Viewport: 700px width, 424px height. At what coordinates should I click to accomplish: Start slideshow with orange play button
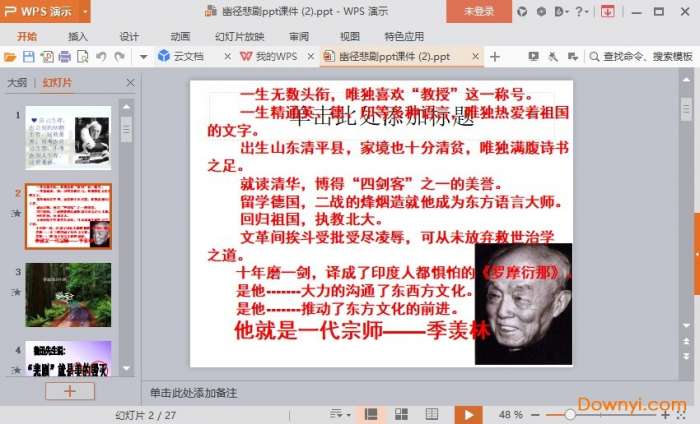point(468,415)
